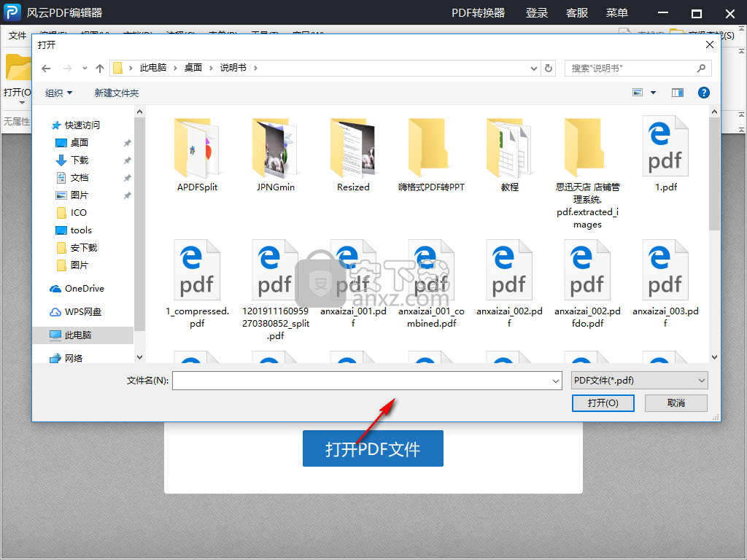Screen dimensions: 747x560
Task: Click the file list scrollbar down arrow
Action: (x=714, y=357)
